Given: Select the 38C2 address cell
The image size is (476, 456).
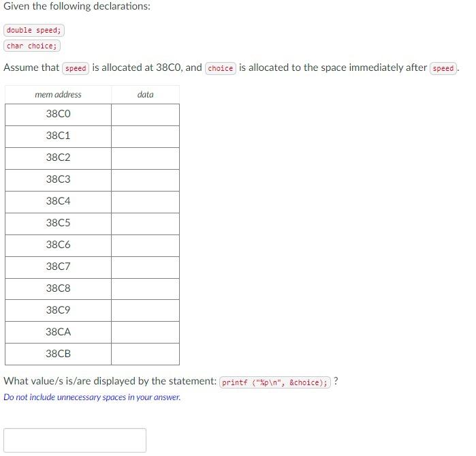Looking at the screenshot, I should [59, 159].
